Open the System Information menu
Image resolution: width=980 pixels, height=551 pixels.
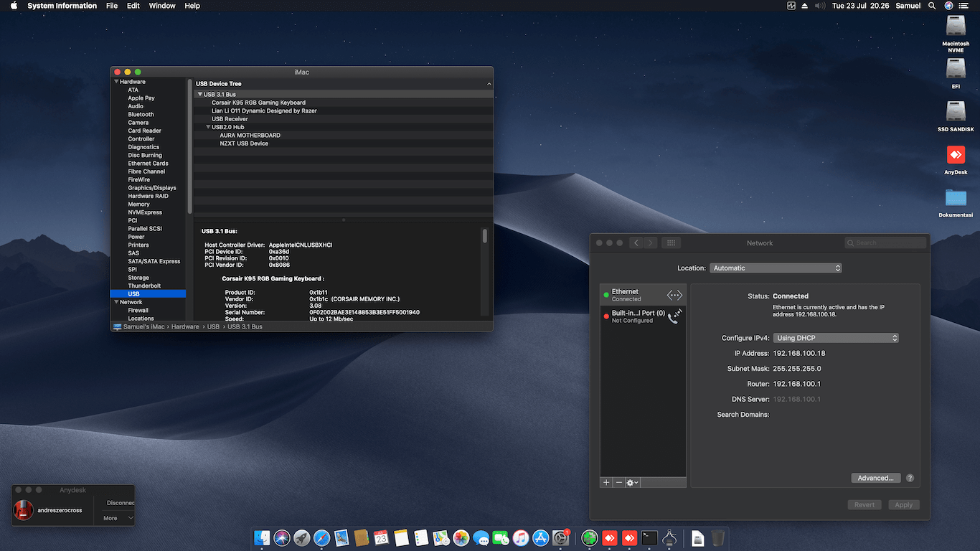62,6
